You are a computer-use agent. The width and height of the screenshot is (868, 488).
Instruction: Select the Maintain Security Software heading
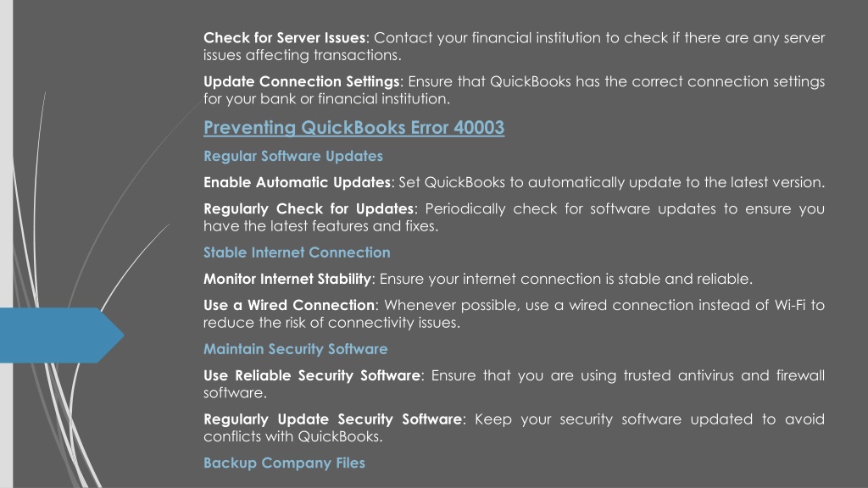pyautogui.click(x=296, y=349)
